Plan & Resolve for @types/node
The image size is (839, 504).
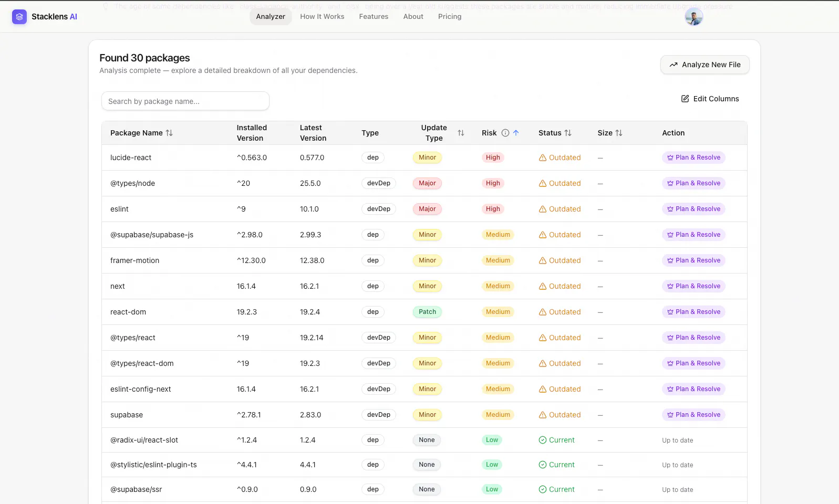[x=693, y=183]
